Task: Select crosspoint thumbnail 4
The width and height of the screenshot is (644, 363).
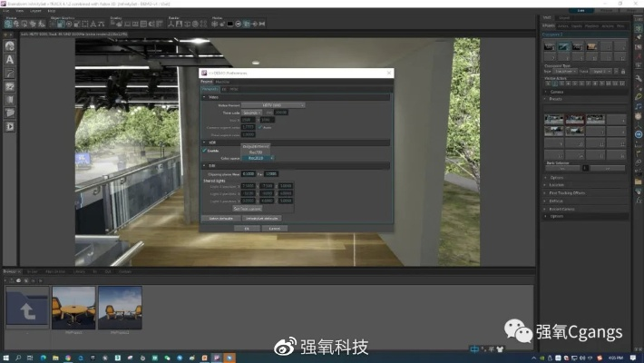Action: coord(591,46)
